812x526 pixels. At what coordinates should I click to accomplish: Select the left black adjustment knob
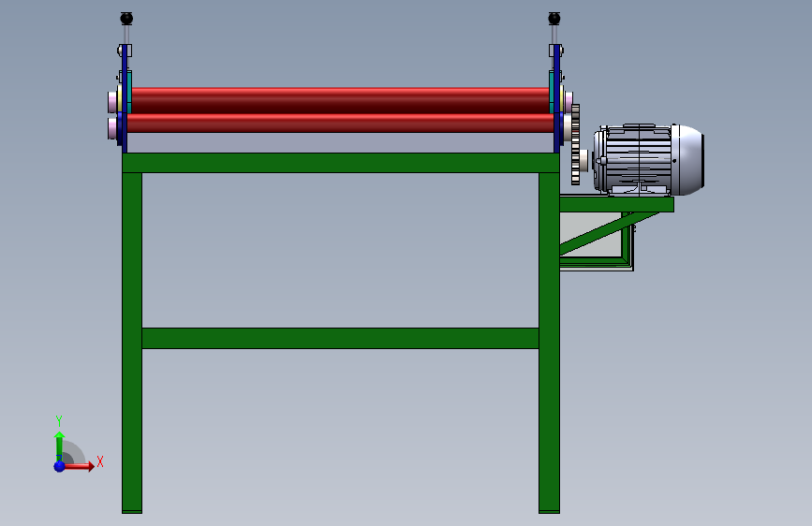pos(126,19)
